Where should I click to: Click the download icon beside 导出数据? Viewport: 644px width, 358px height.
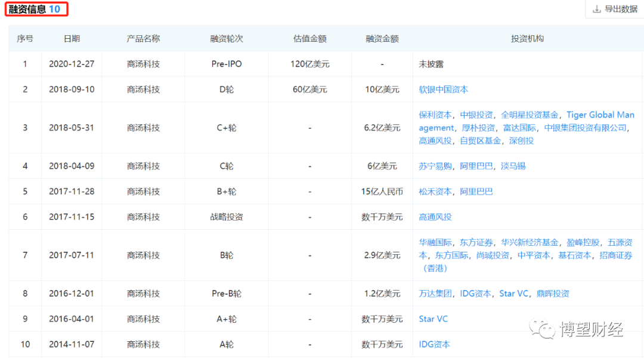[x=597, y=9]
